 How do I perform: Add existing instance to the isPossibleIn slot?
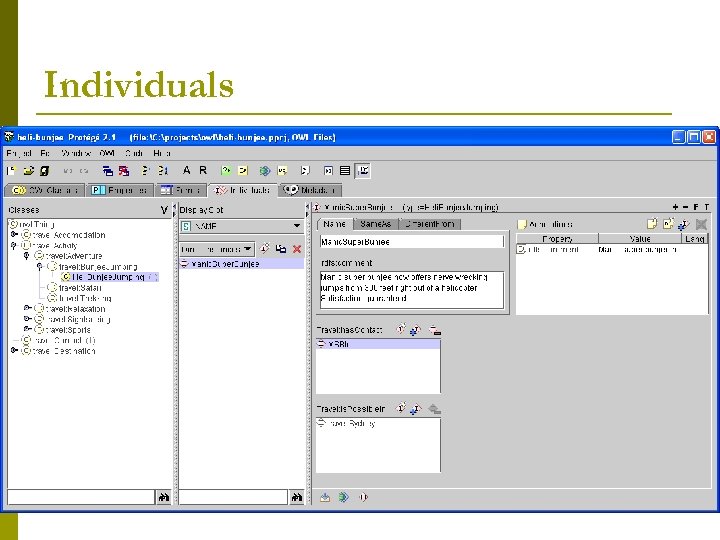pyautogui.click(x=416, y=408)
